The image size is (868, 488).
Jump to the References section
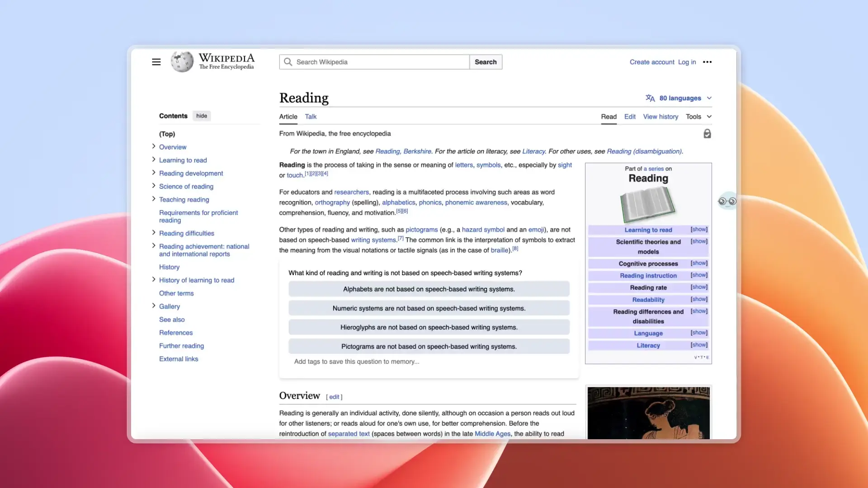click(176, 333)
